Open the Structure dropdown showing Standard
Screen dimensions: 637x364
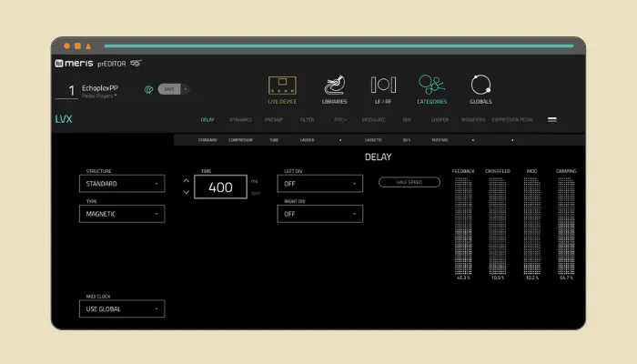coord(122,184)
